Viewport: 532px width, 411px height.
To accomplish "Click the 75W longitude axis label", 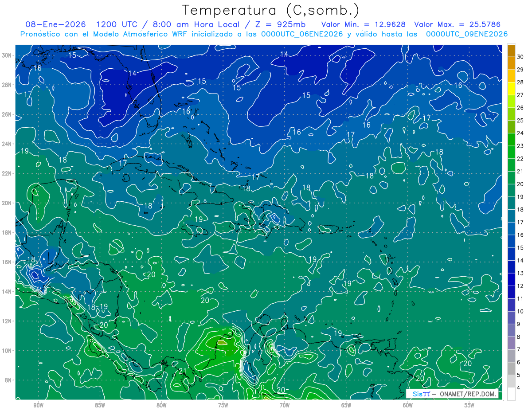I will click(x=223, y=405).
